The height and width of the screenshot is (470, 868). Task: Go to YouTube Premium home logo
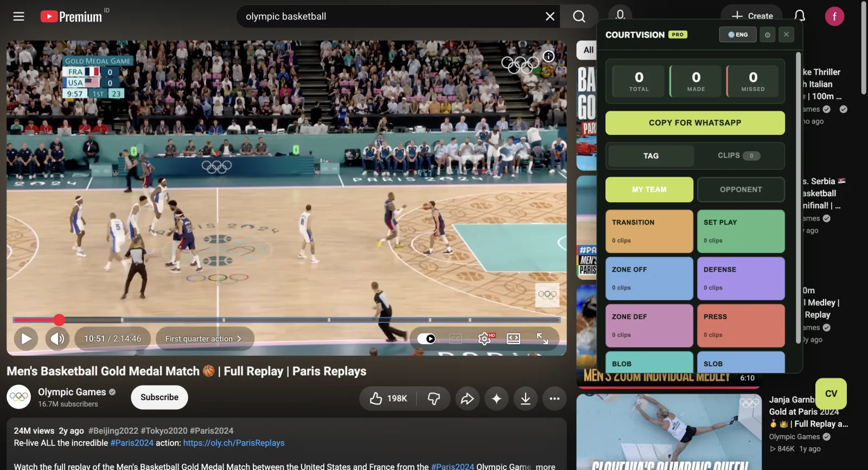point(71,17)
